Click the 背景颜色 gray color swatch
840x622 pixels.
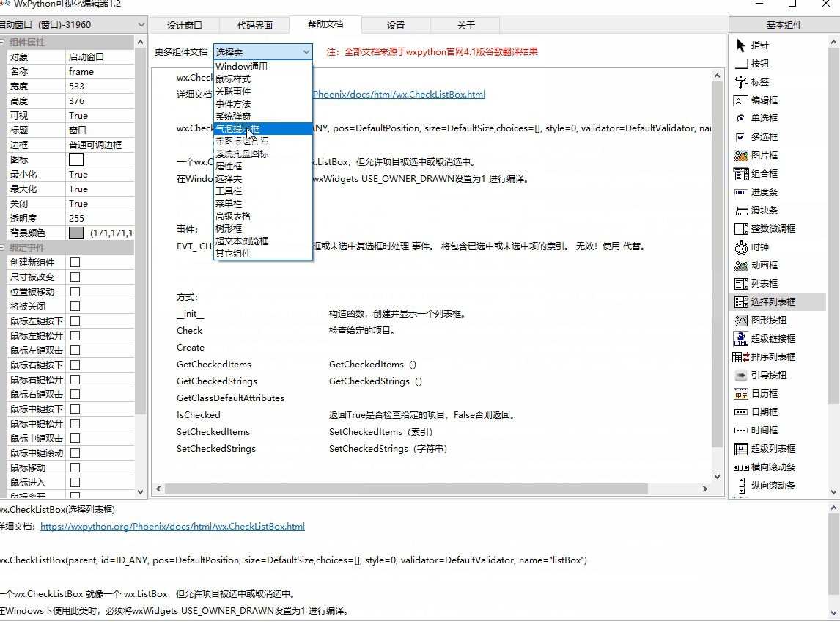(x=76, y=233)
